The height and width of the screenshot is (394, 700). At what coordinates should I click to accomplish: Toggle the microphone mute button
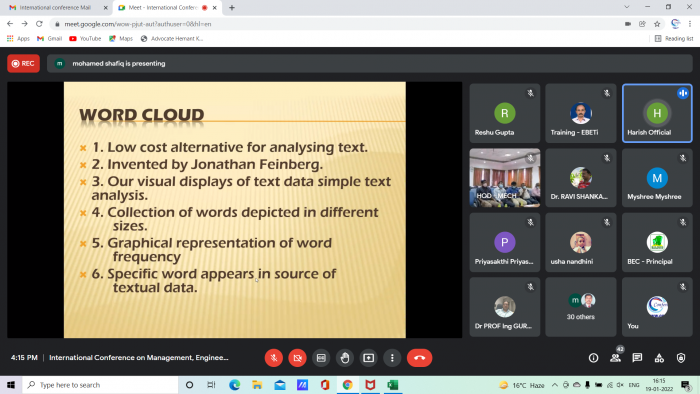[274, 358]
